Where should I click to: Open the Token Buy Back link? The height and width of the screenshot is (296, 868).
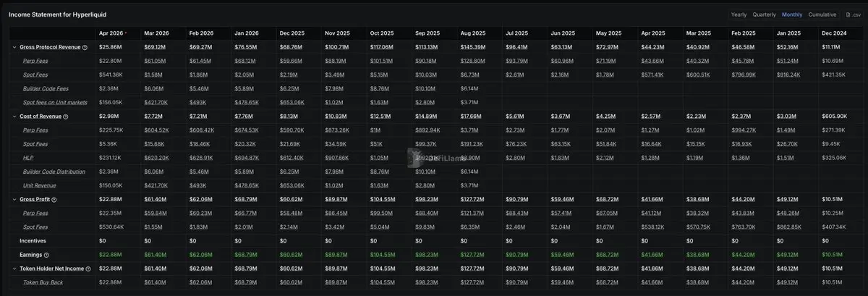(x=43, y=282)
